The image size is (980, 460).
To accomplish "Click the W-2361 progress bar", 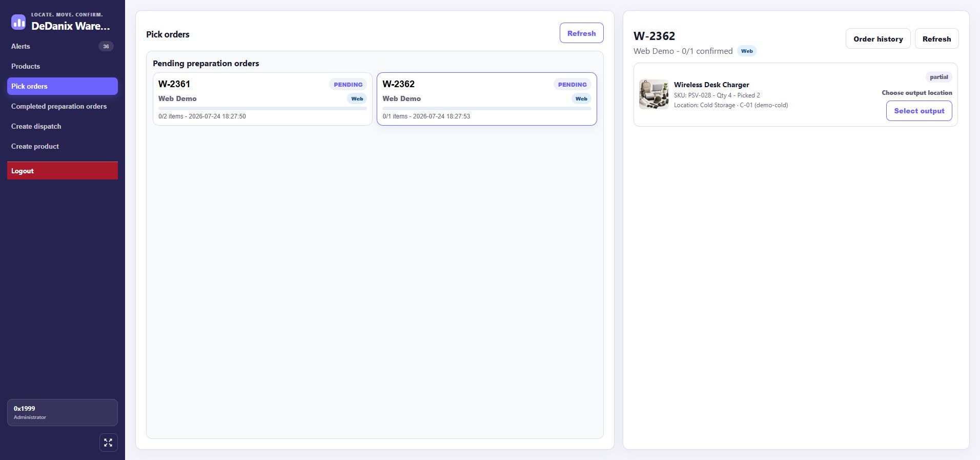I will [x=262, y=108].
